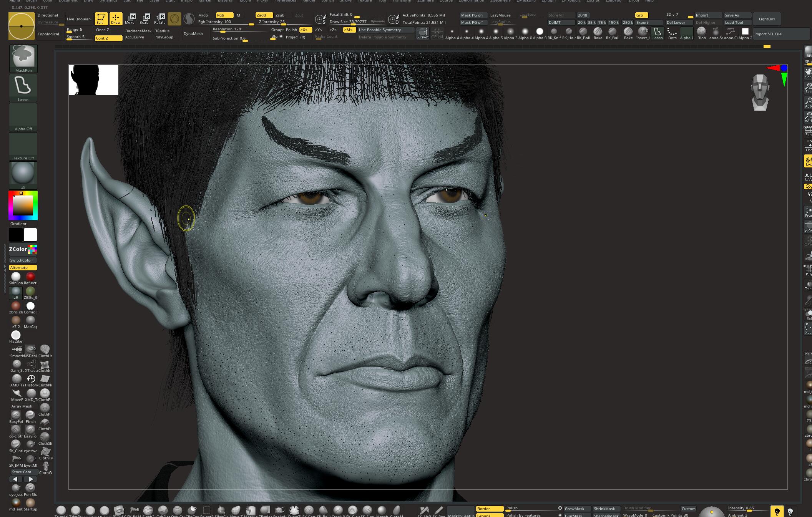Go to next stored camera arrow

[30, 479]
